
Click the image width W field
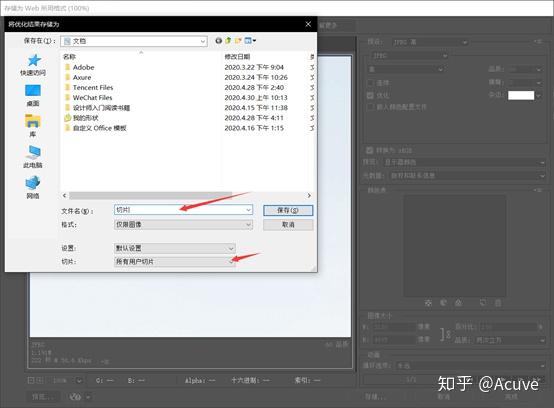[x=393, y=327]
